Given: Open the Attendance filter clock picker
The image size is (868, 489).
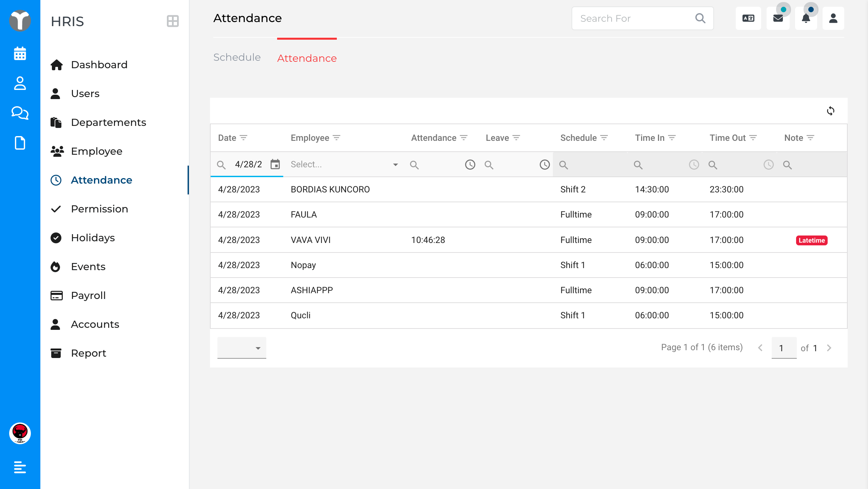Looking at the screenshot, I should point(470,165).
